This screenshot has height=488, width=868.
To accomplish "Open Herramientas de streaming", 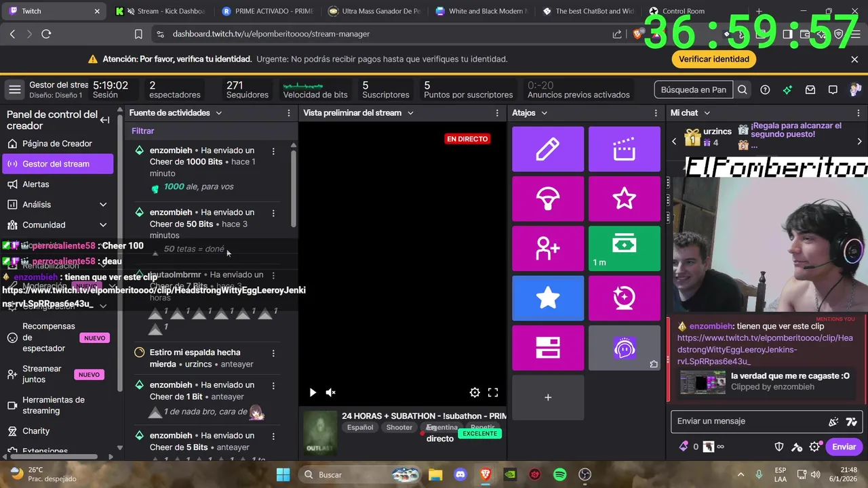I will (x=58, y=405).
